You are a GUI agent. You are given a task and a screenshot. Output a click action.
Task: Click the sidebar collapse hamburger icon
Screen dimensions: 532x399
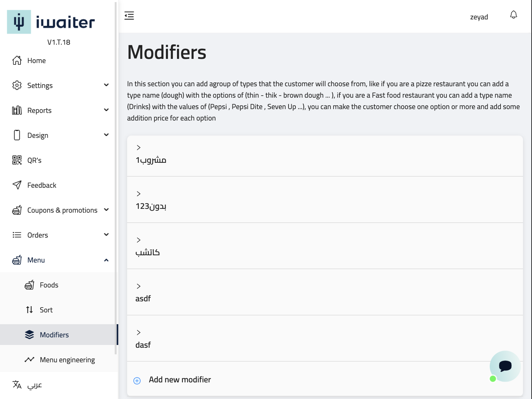[129, 16]
